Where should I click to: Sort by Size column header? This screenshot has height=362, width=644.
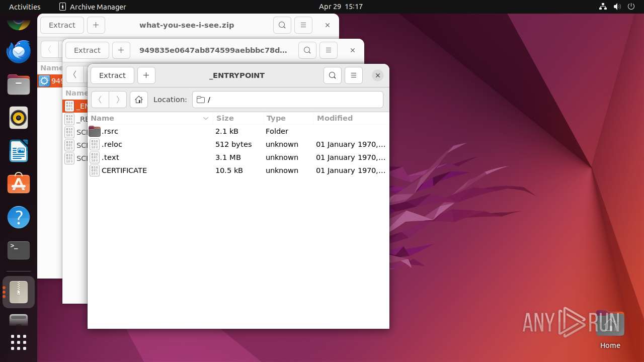click(238, 118)
